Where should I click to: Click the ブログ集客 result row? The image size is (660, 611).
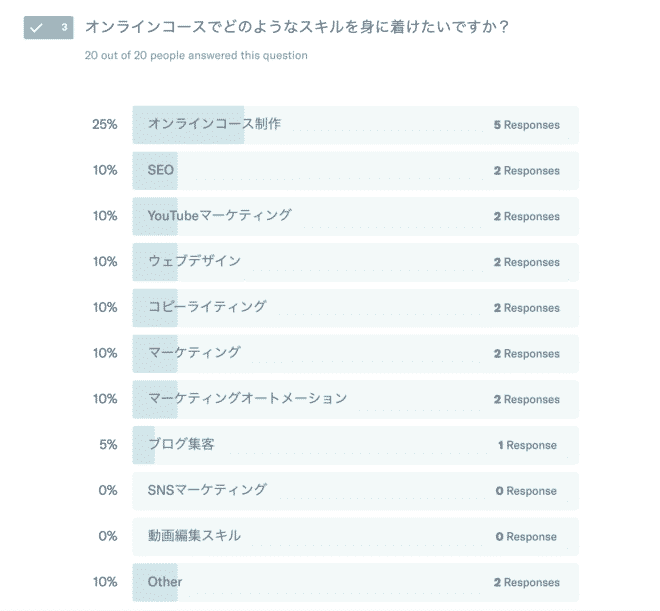click(x=356, y=445)
